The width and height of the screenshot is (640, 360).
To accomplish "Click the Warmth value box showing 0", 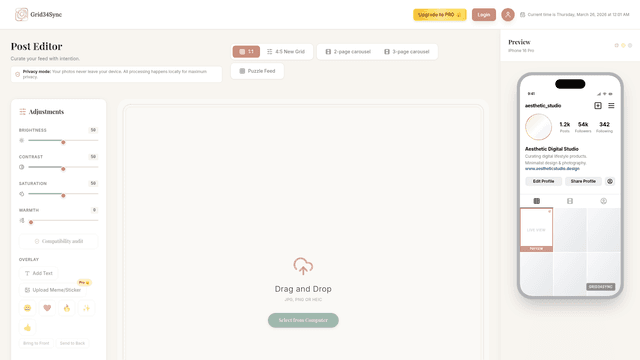I will click(x=94, y=210).
